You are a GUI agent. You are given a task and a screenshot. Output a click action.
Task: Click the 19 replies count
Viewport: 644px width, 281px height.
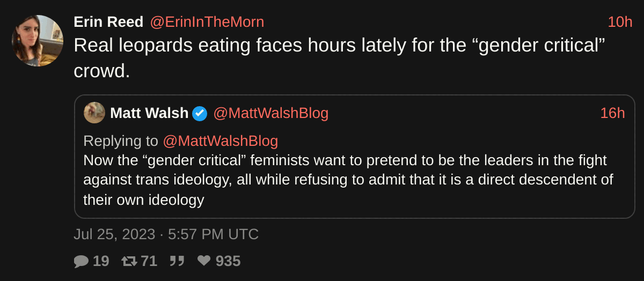coord(101,261)
